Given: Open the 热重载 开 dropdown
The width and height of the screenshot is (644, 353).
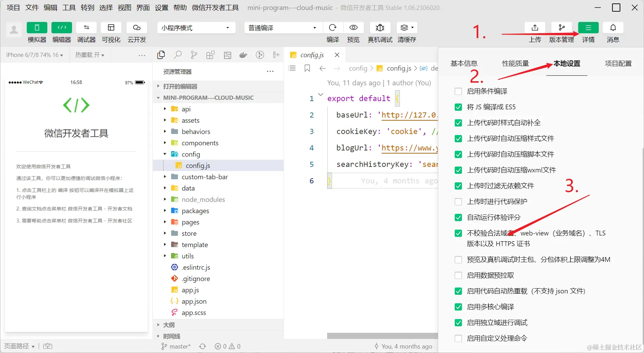Looking at the screenshot, I should click(90, 55).
